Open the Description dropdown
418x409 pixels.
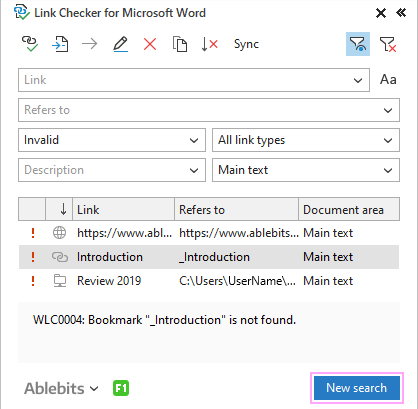pos(112,170)
